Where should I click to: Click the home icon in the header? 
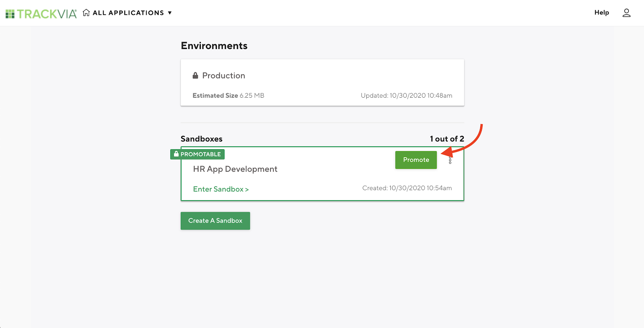tap(86, 13)
